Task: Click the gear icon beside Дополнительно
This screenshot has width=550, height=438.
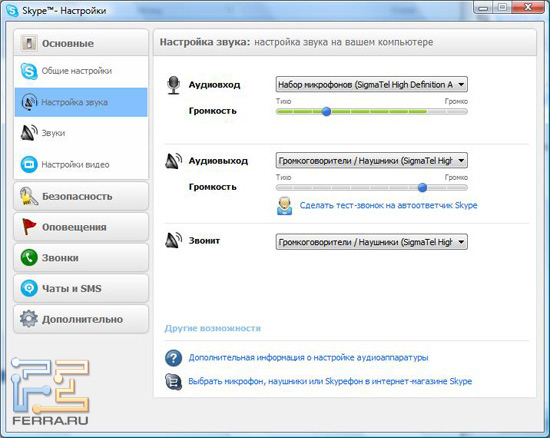Action: (x=29, y=319)
